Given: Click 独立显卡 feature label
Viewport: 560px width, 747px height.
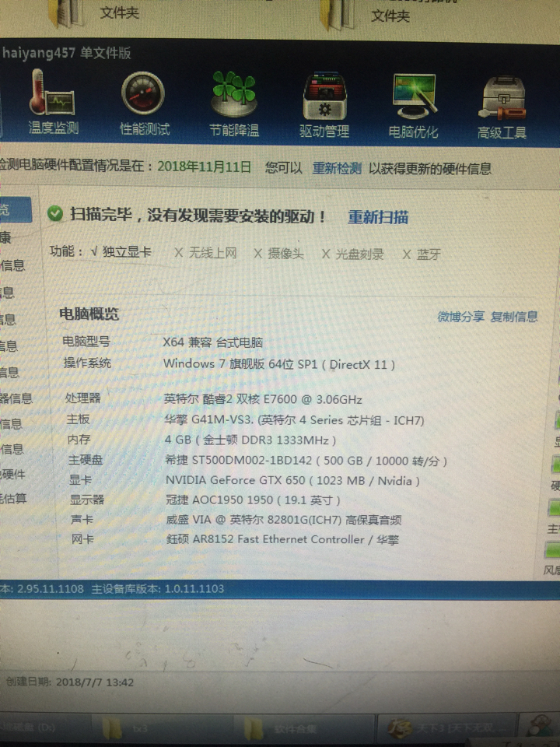Looking at the screenshot, I should [x=127, y=251].
